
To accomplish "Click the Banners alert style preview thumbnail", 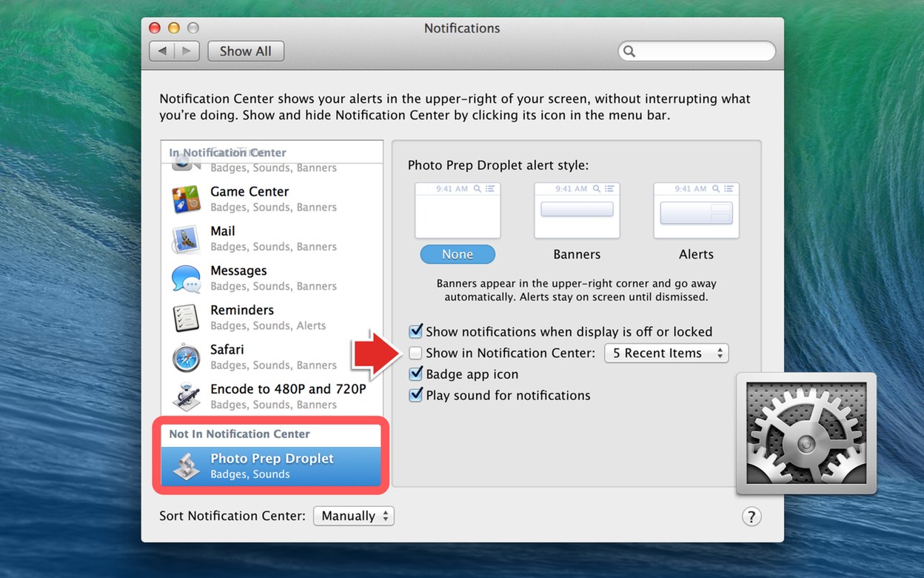I will coord(577,210).
